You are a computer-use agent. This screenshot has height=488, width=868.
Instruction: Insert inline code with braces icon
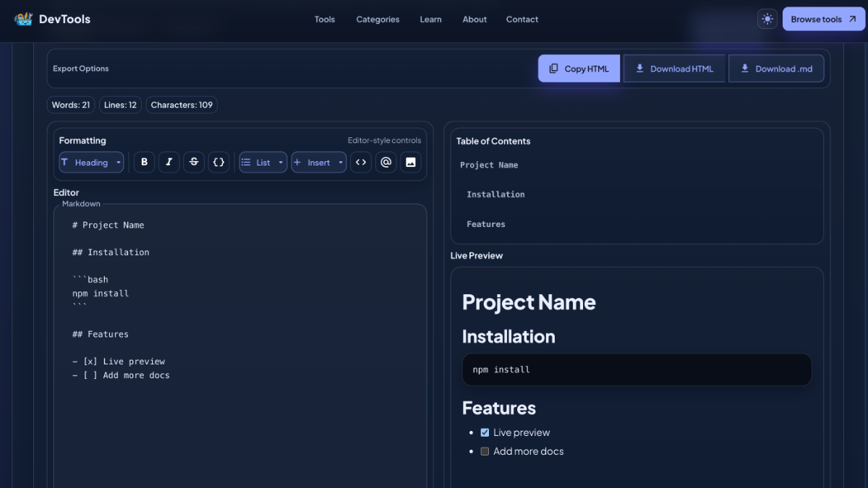click(x=218, y=162)
